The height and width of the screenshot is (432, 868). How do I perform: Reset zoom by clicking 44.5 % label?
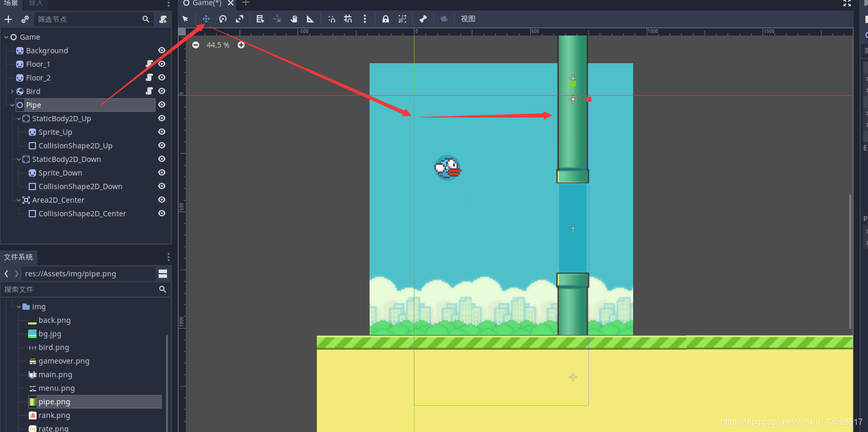(x=218, y=45)
